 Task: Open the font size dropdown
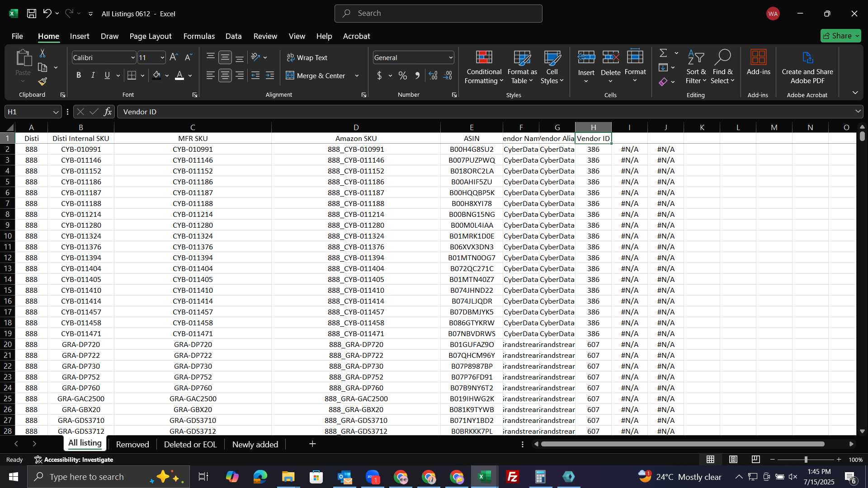point(162,57)
